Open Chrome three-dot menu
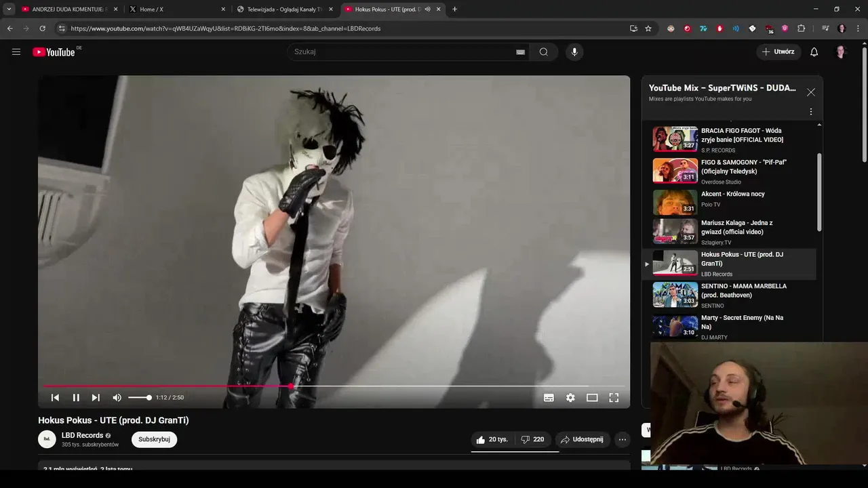Image resolution: width=868 pixels, height=488 pixels. click(x=859, y=28)
